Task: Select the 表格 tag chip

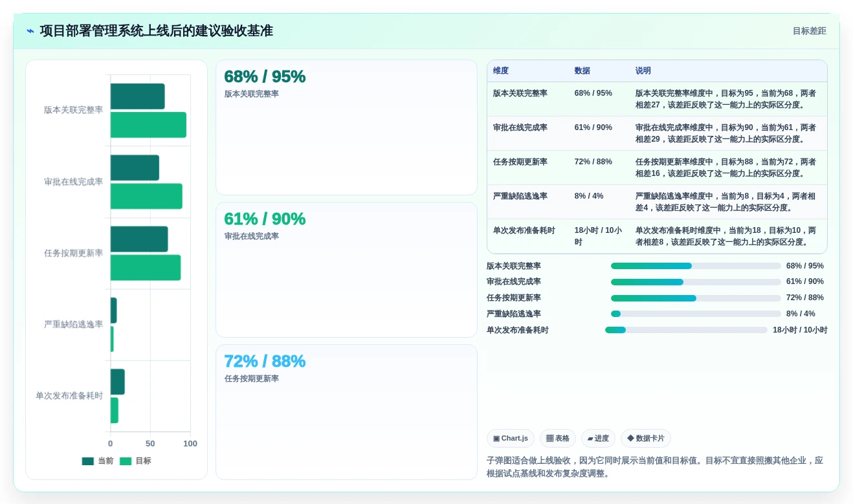Action: click(x=558, y=438)
